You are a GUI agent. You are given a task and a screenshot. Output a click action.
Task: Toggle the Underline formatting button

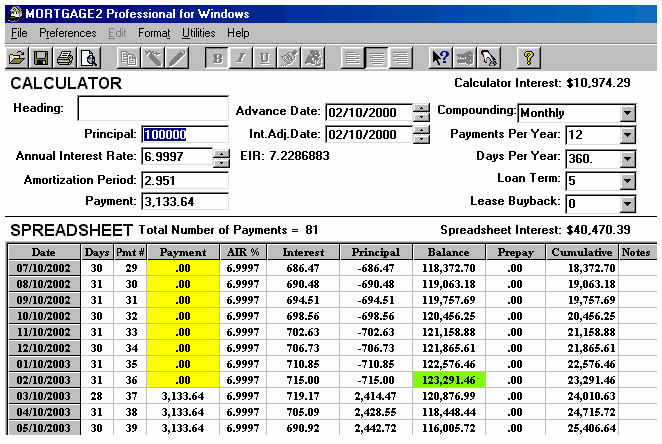[265, 57]
